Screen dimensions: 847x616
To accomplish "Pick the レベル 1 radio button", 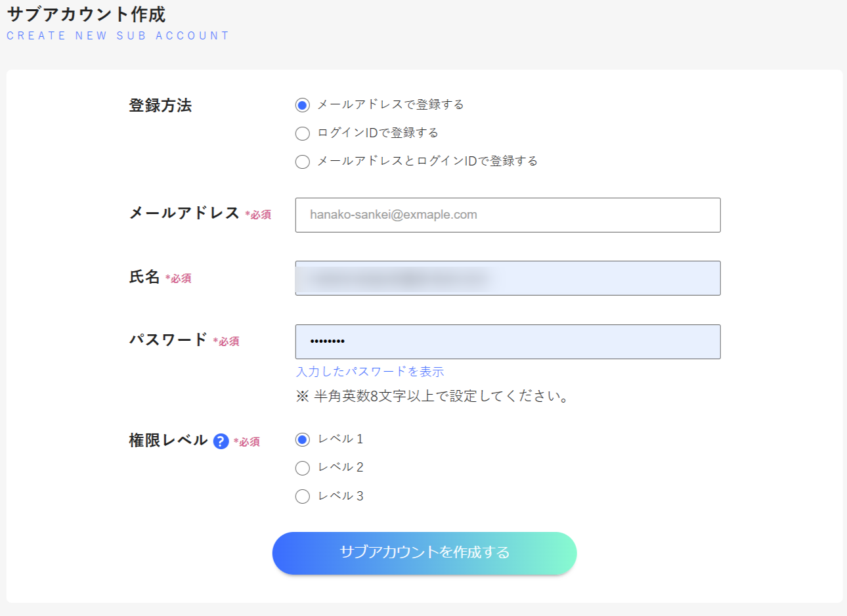I will [302, 439].
